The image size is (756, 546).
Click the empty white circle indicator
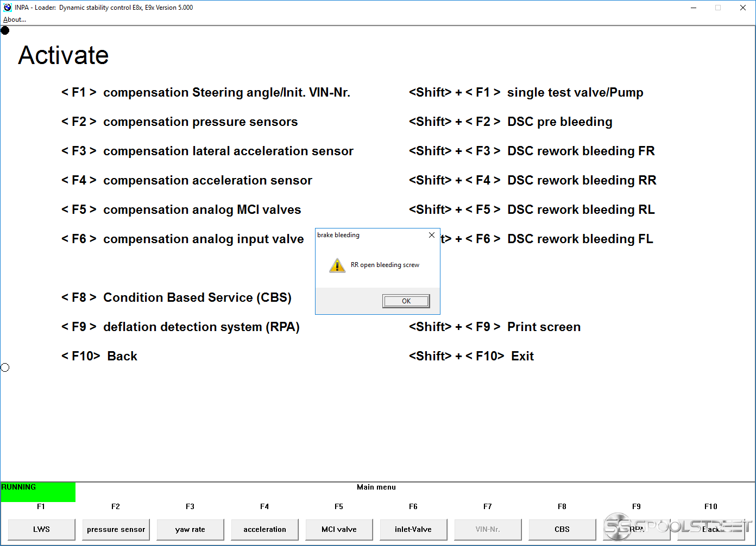click(5, 367)
